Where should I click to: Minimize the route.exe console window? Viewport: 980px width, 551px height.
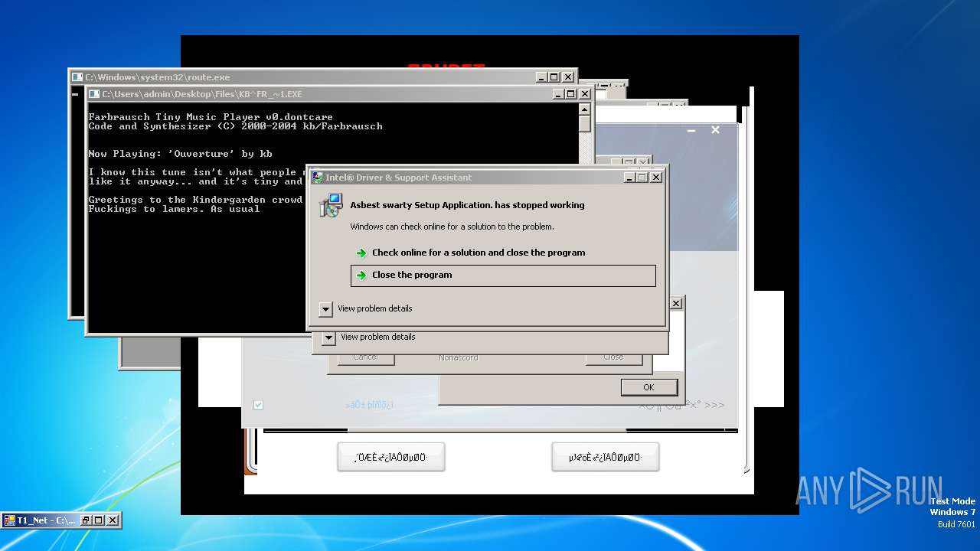click(541, 77)
